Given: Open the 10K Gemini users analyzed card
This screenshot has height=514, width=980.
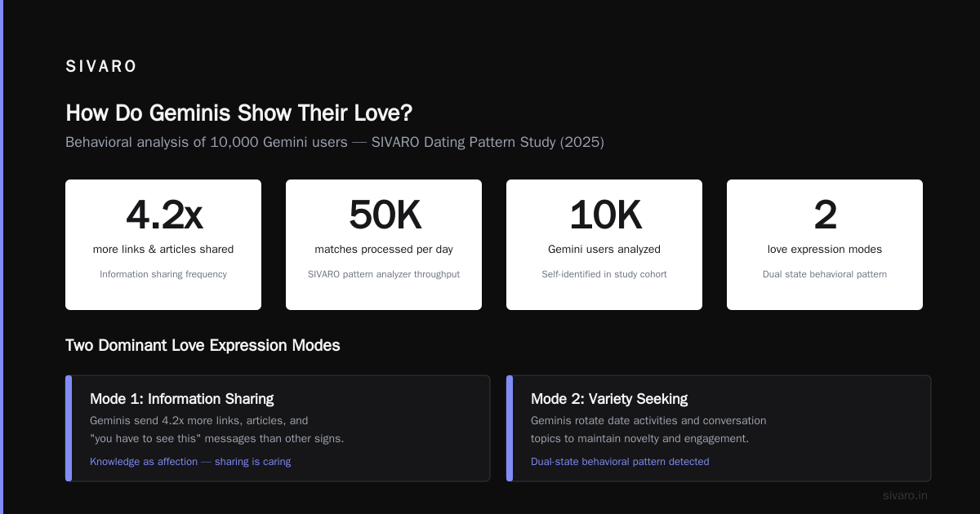Looking at the screenshot, I should pos(604,245).
